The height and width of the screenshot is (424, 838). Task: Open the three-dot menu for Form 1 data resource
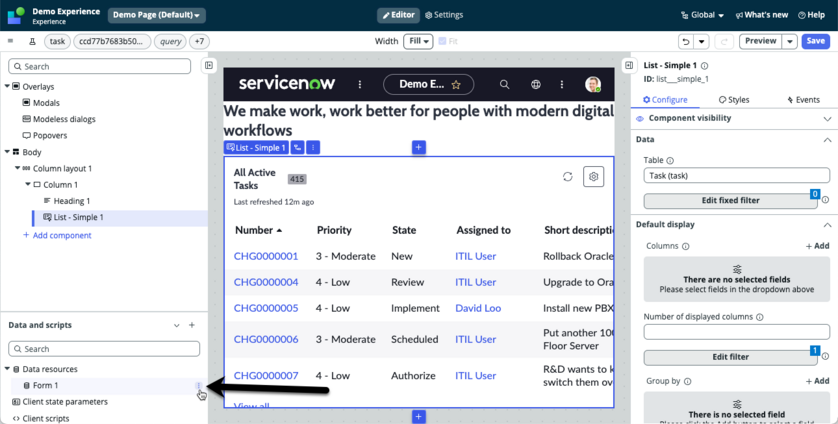[x=199, y=386]
